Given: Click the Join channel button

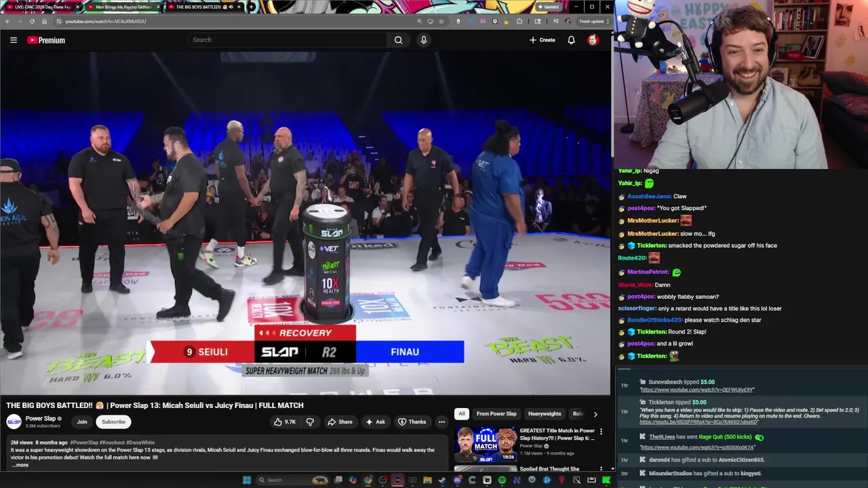Looking at the screenshot, I should click(x=81, y=422).
